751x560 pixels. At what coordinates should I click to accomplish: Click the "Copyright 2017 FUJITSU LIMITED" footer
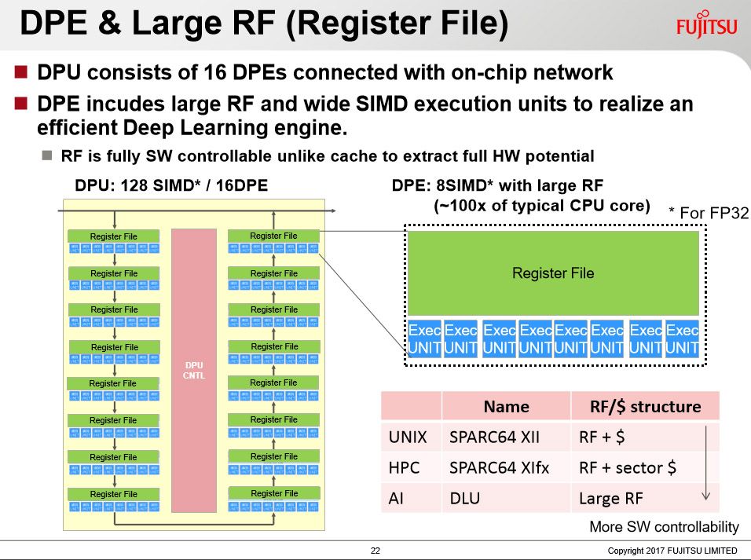pyautogui.click(x=672, y=551)
